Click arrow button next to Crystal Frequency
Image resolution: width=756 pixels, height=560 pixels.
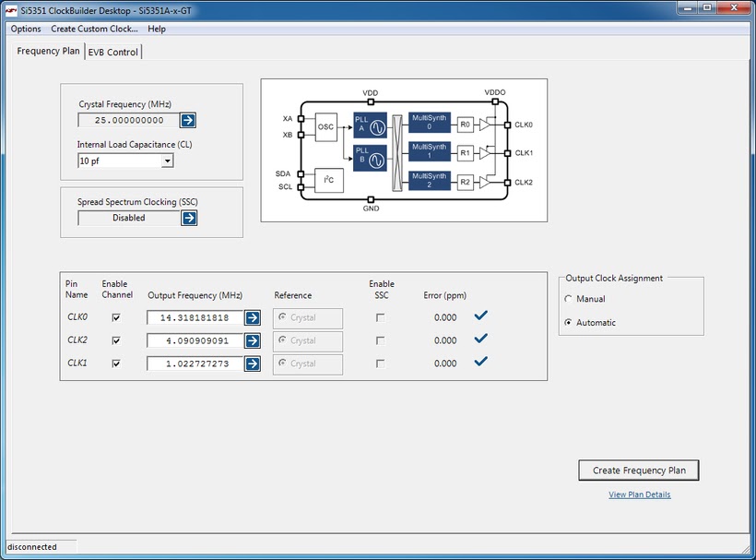pyautogui.click(x=187, y=120)
